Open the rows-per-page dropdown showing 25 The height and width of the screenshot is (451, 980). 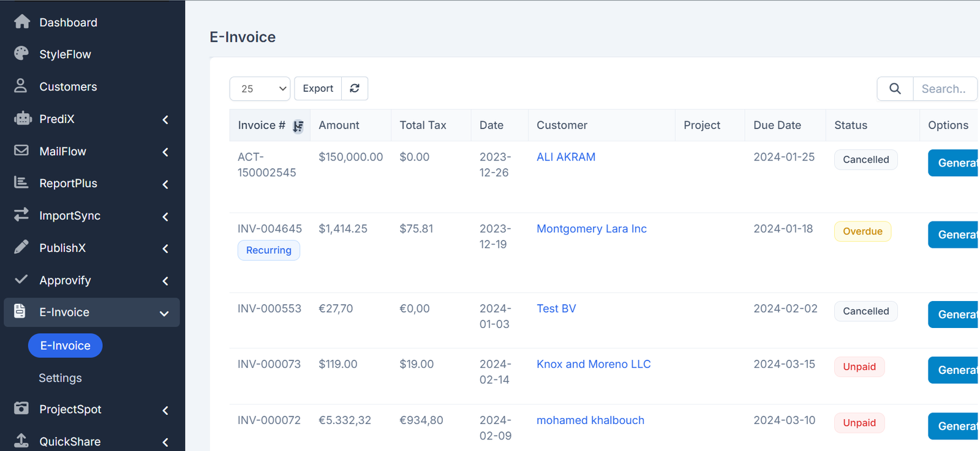tap(260, 89)
